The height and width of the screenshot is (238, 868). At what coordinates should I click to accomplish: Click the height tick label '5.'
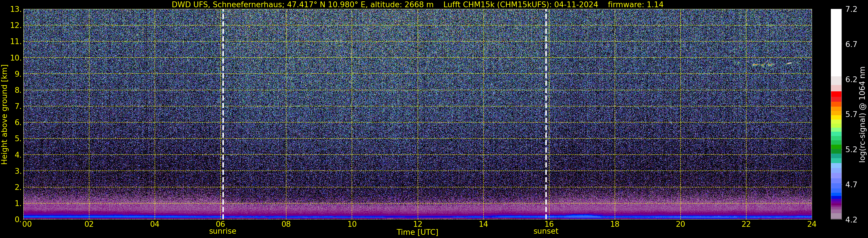(x=18, y=139)
